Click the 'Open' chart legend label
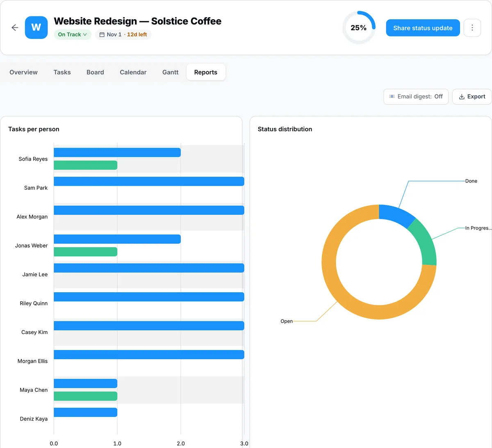This screenshot has width=492, height=448. (287, 321)
